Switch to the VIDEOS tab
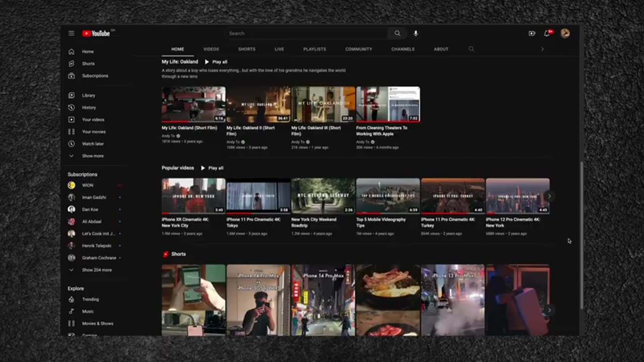644x362 pixels. tap(211, 49)
